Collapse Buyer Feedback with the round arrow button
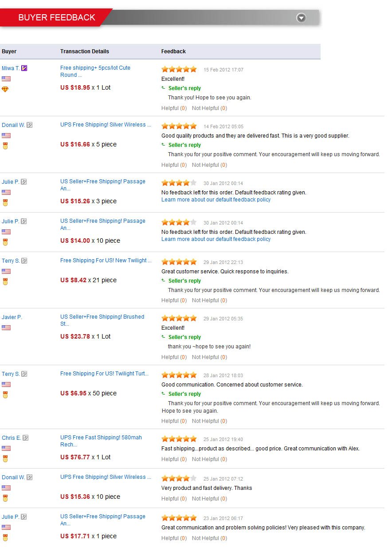This screenshot has width=392, height=560. coord(301,18)
